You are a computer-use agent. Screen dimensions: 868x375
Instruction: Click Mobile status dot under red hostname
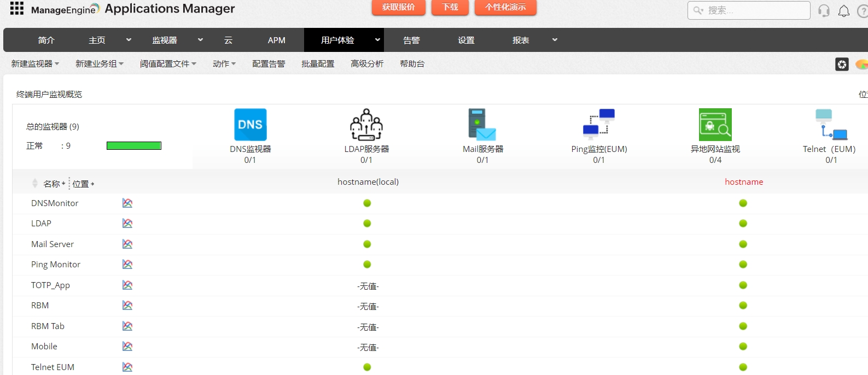[x=743, y=346]
